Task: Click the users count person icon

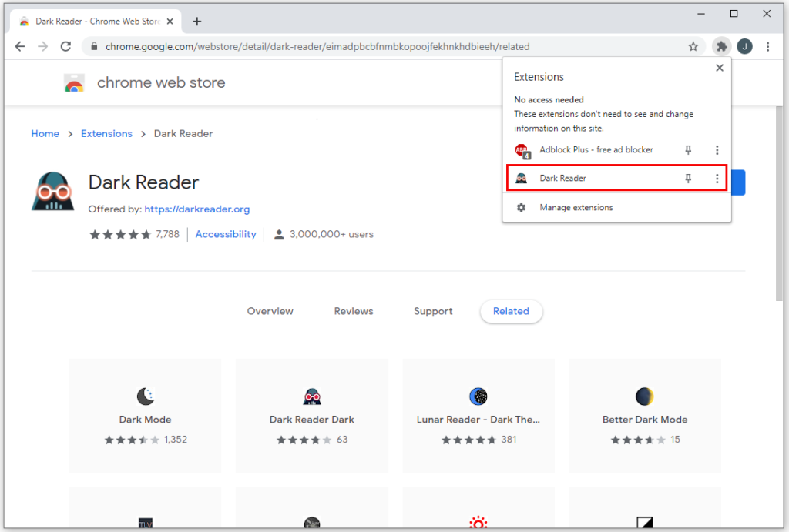Action: click(278, 234)
